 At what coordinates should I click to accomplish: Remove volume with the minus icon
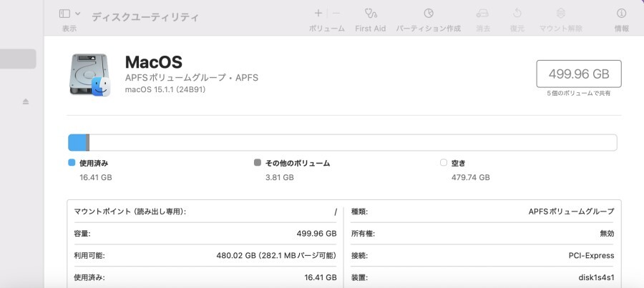[336, 13]
